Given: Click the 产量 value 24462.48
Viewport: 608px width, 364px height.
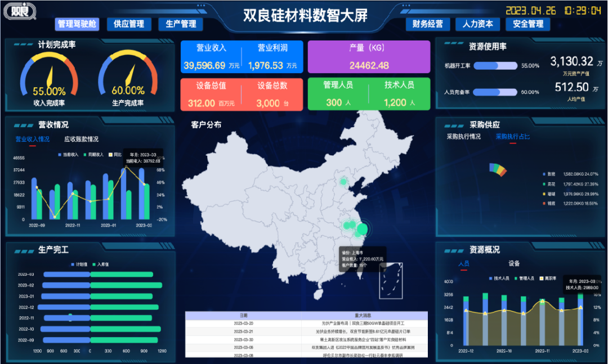Looking at the screenshot, I should click(369, 65).
